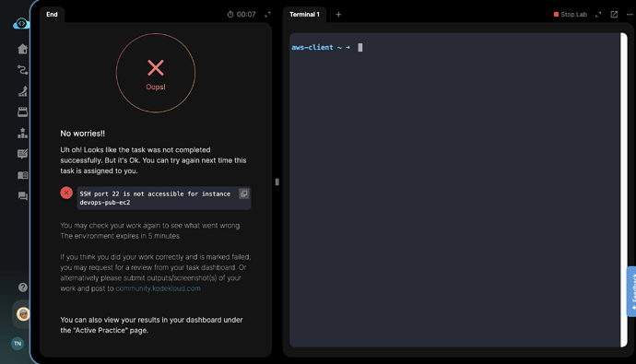Open the community chat icon
636x364 pixels.
22,196
